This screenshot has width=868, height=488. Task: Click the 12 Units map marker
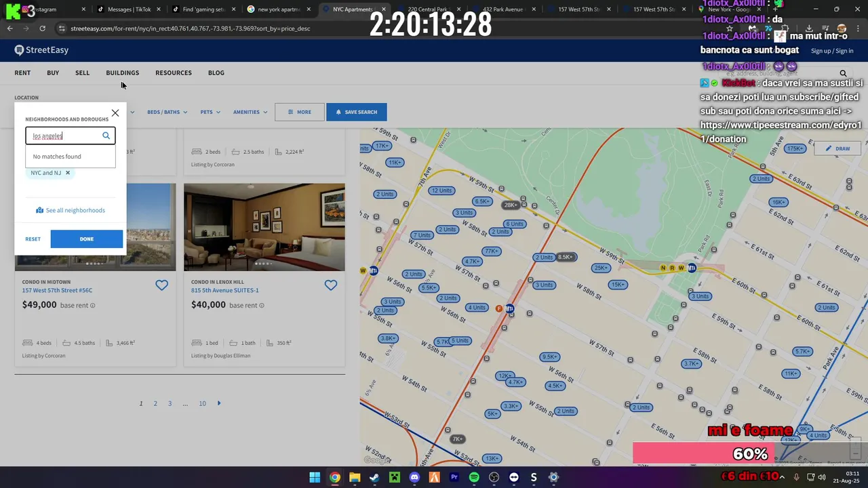(x=441, y=190)
